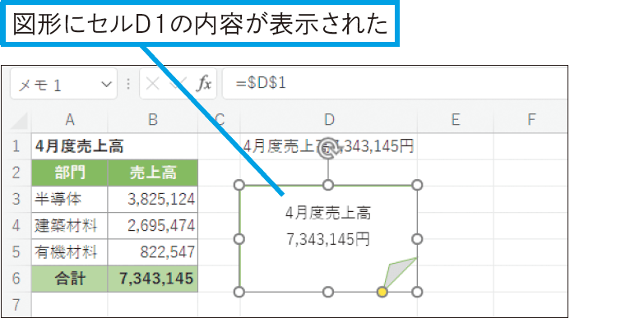Screen dimensions: 644x318
Task: Select column D header
Action: pos(329,120)
